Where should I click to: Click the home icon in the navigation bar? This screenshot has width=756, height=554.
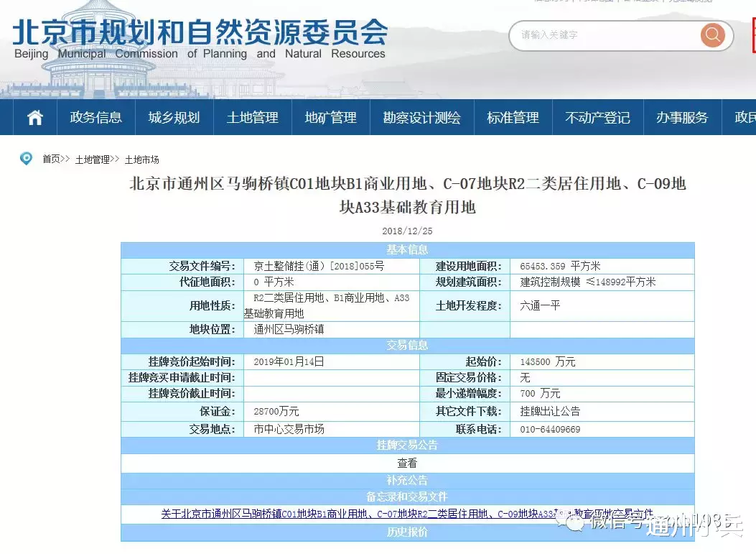tap(33, 117)
